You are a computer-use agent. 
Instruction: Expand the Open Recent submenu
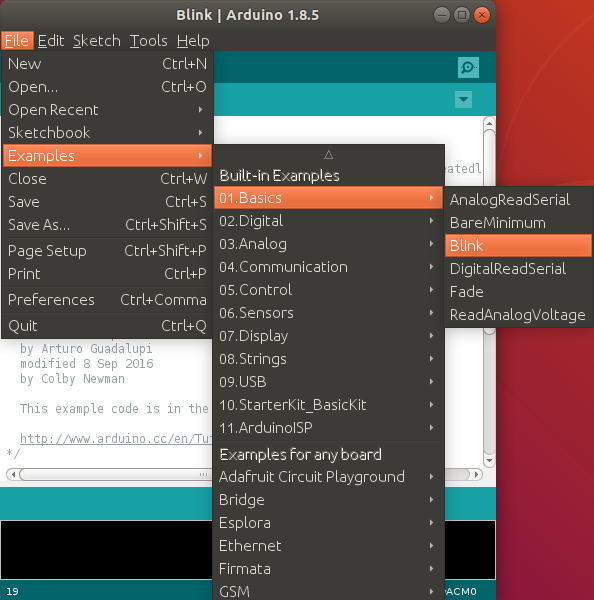tap(107, 110)
